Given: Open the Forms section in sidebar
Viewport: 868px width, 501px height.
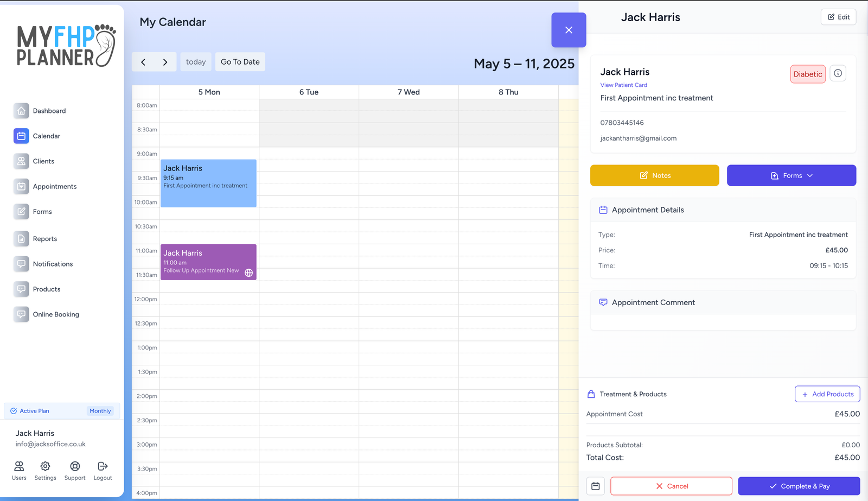Looking at the screenshot, I should (x=22, y=212).
